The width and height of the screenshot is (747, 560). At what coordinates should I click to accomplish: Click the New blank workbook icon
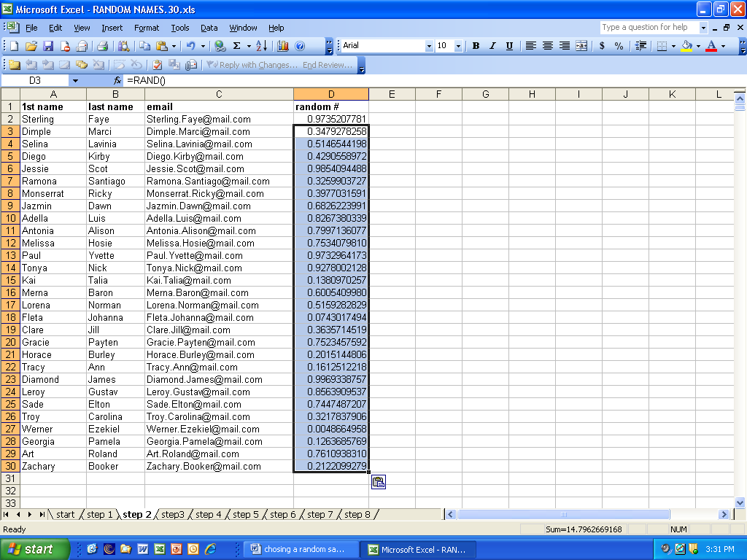pyautogui.click(x=15, y=46)
